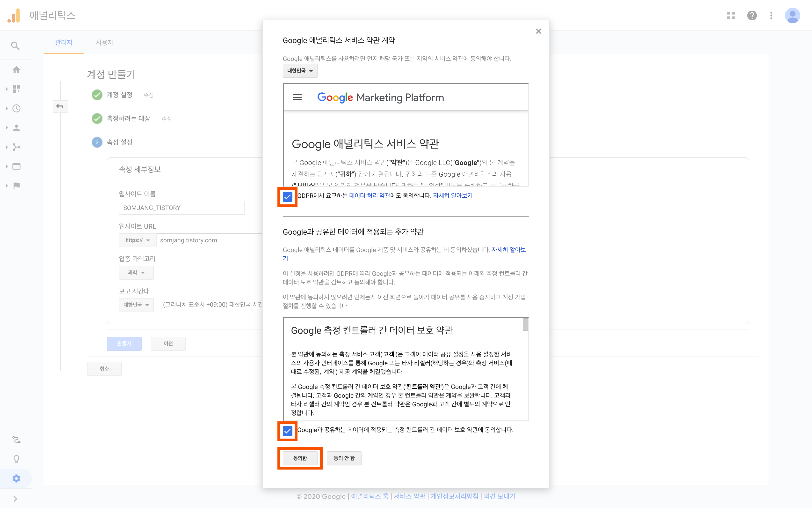Expand the Conversions section arrow in sidebar
Image resolution: width=812 pixels, height=508 pixels.
click(7, 186)
